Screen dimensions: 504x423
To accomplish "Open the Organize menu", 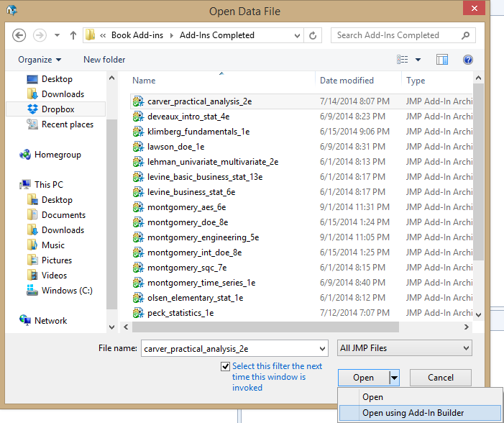I will (40, 60).
